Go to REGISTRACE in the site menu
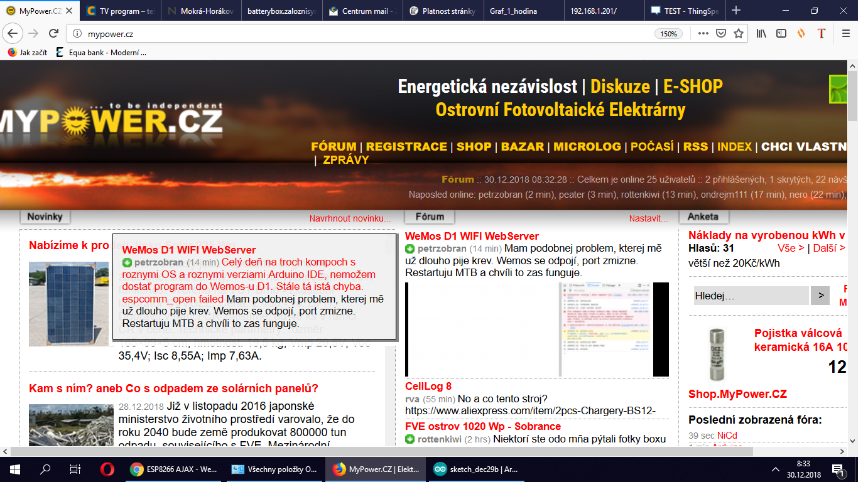 (406, 147)
